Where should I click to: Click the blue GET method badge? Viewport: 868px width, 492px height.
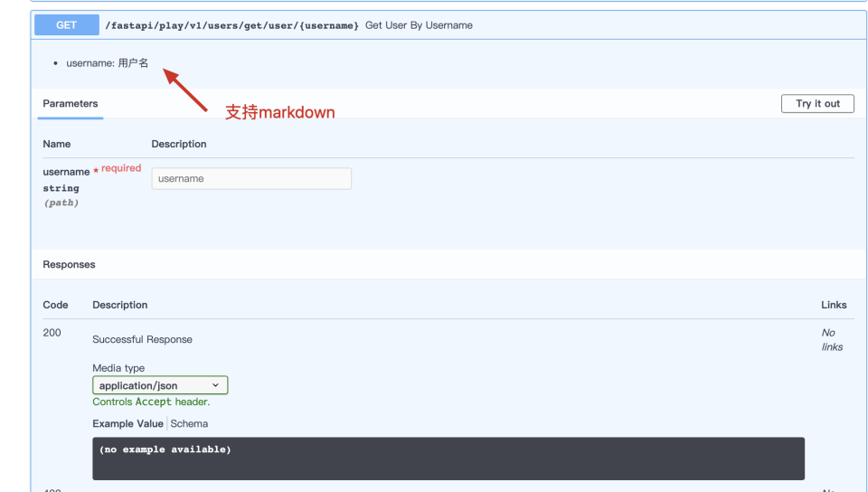(x=66, y=25)
